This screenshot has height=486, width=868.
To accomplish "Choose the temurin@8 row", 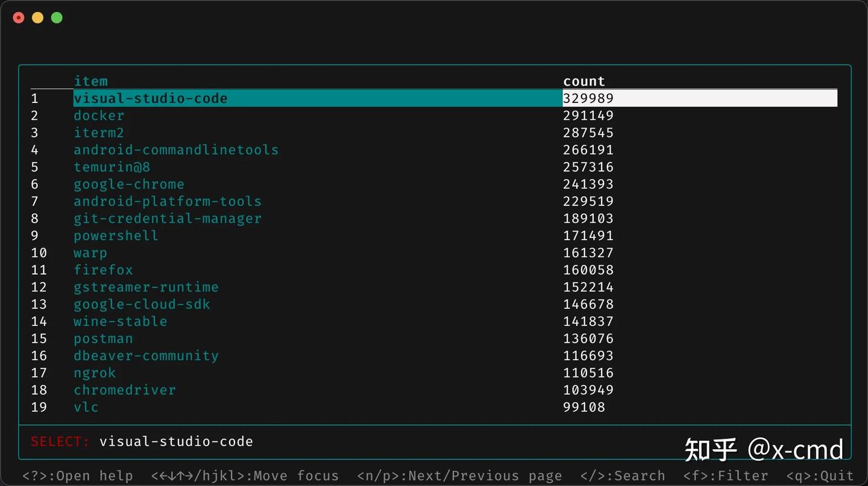I will [112, 167].
